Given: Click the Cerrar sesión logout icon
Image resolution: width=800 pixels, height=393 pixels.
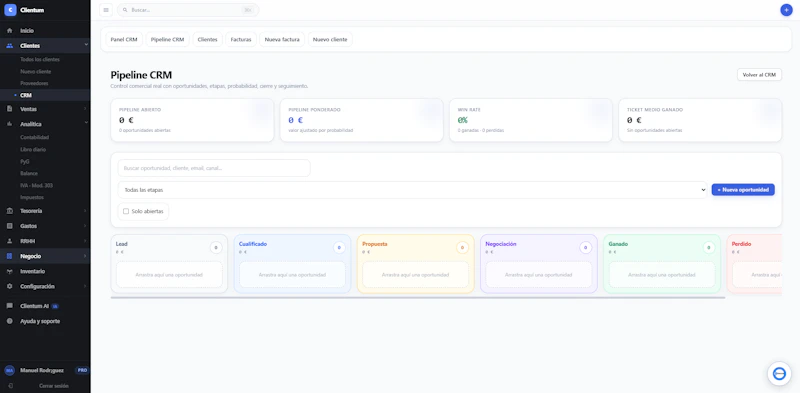Looking at the screenshot, I should 11,386.
